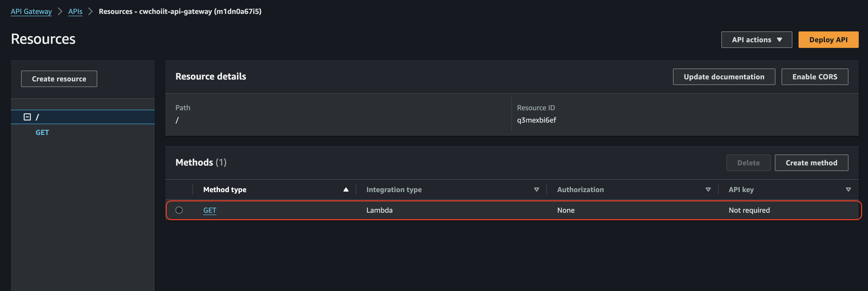
Task: Open the API actions dropdown
Action: coord(756,40)
